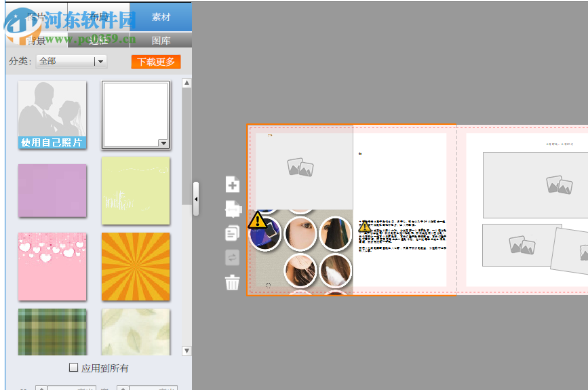Switch to the 背景 tab
Viewport: 588px width, 390px height.
coord(37,40)
